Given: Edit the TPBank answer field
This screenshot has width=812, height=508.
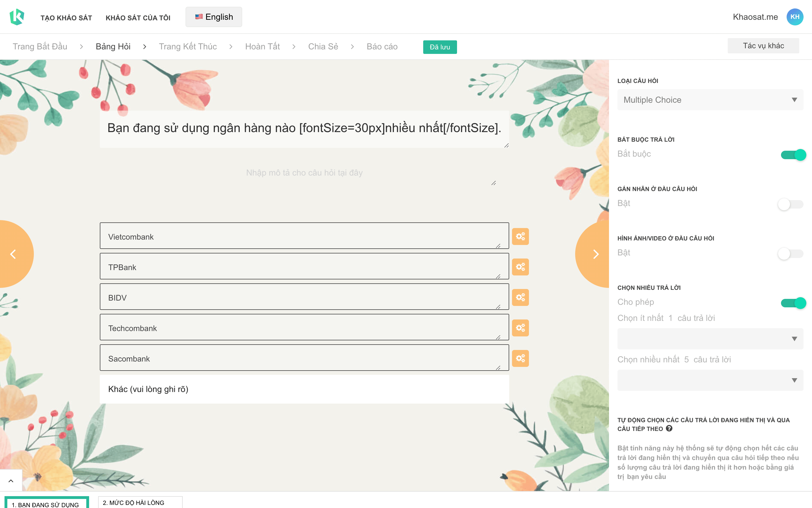Looking at the screenshot, I should pos(304,266).
